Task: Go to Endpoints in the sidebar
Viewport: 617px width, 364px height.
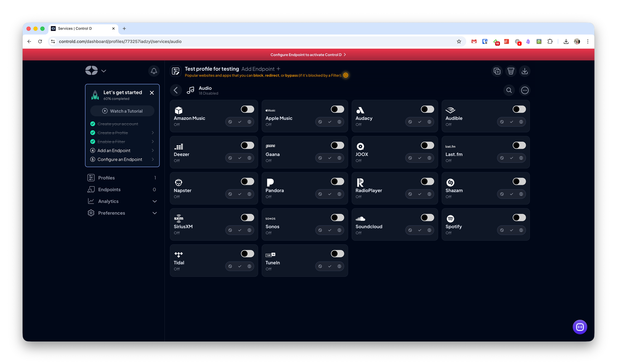Action: point(109,189)
